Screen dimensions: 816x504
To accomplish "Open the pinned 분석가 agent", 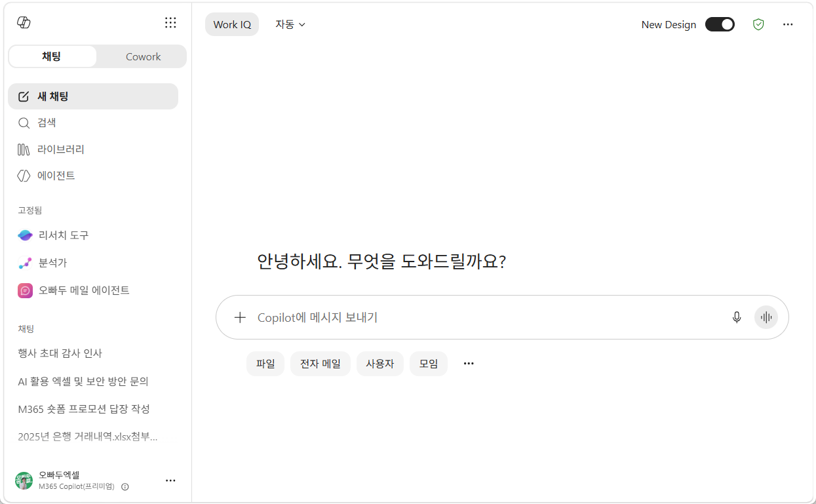I will pyautogui.click(x=93, y=263).
